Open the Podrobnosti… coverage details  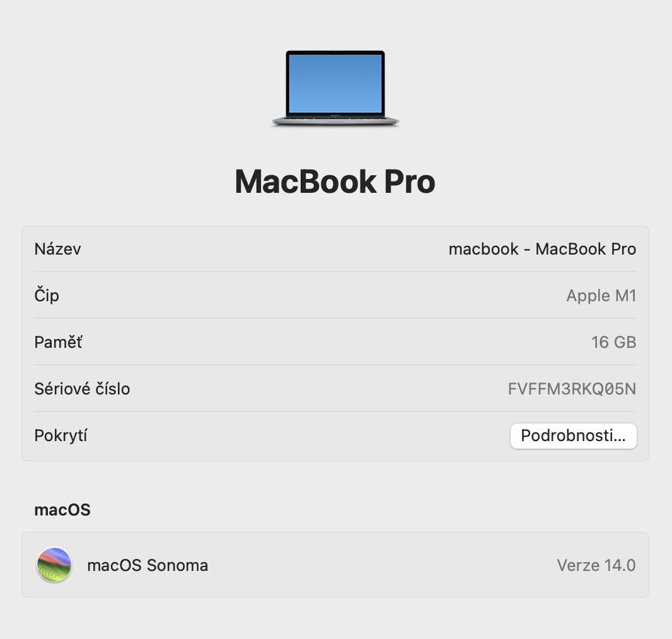573,436
